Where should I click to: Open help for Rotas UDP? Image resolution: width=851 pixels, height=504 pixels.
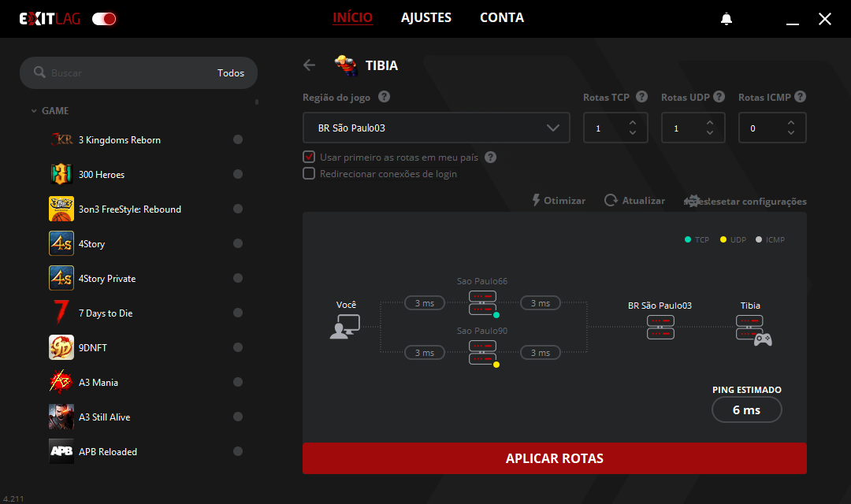(x=719, y=97)
